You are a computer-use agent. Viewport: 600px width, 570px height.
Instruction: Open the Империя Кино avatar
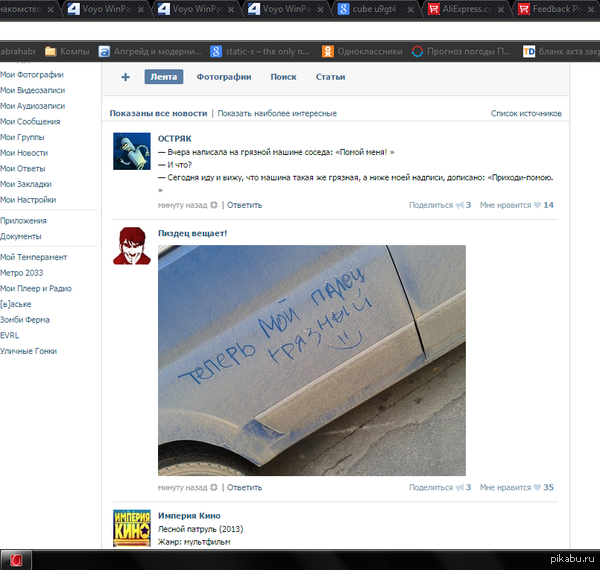click(132, 528)
